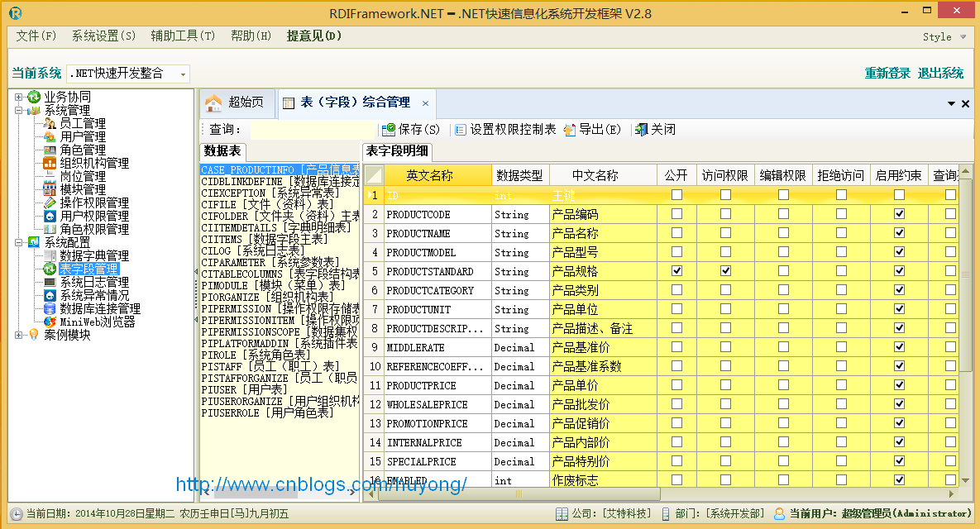Check 编辑权限 for PRODUCTMODEL row
Image resolution: width=980 pixels, height=529 pixels.
coord(784,252)
